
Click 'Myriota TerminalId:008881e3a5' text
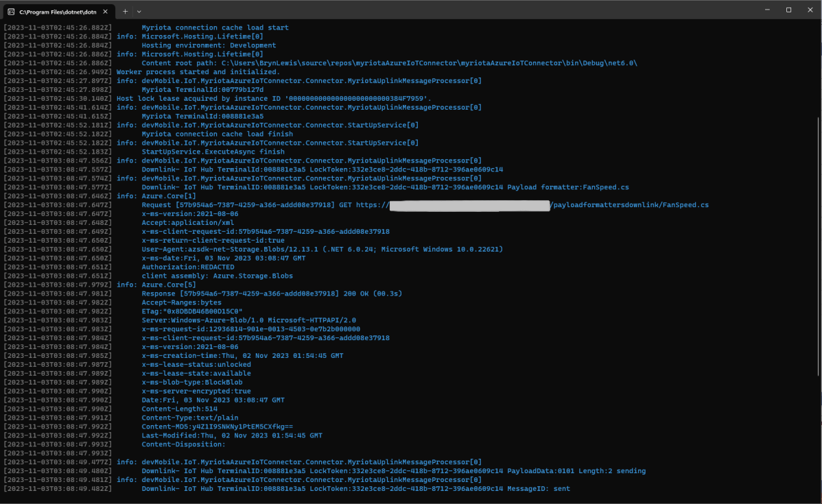tap(202, 117)
